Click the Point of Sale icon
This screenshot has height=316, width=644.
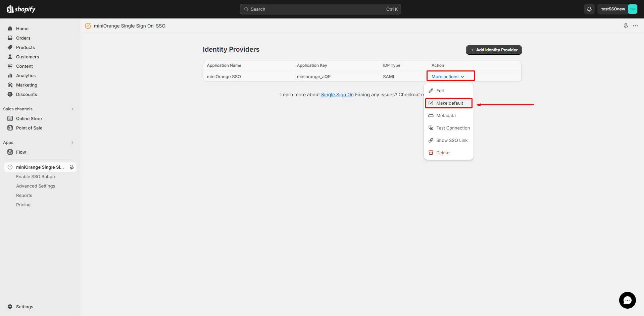tap(10, 128)
